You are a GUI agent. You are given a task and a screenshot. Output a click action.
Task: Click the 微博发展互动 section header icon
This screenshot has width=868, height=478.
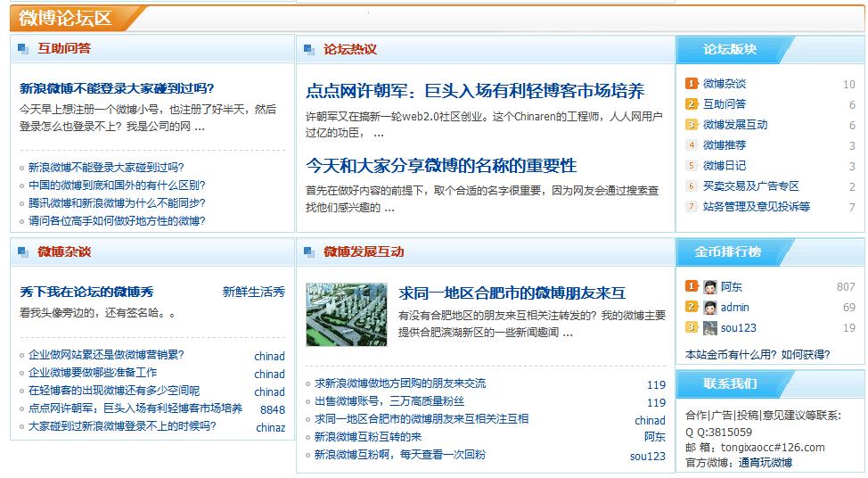pos(309,252)
